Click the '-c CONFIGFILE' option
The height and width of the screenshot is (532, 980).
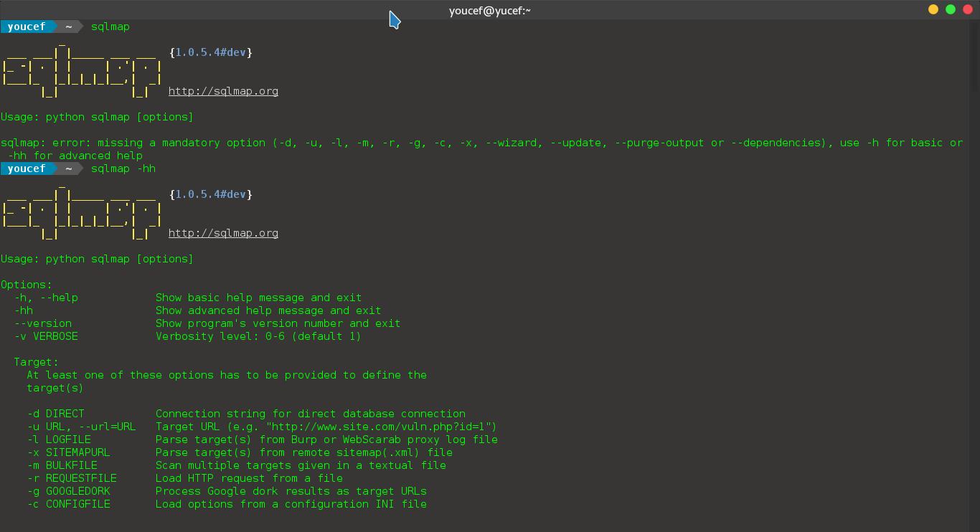point(68,504)
